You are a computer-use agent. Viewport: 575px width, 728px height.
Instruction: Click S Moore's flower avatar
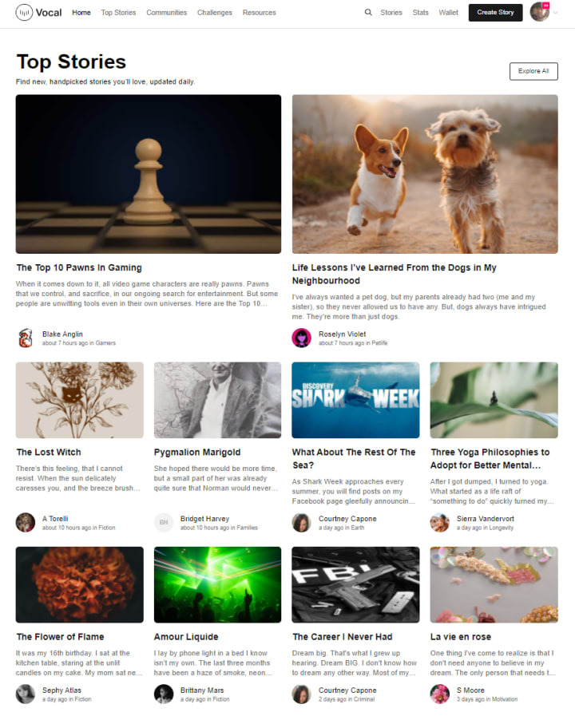click(439, 694)
